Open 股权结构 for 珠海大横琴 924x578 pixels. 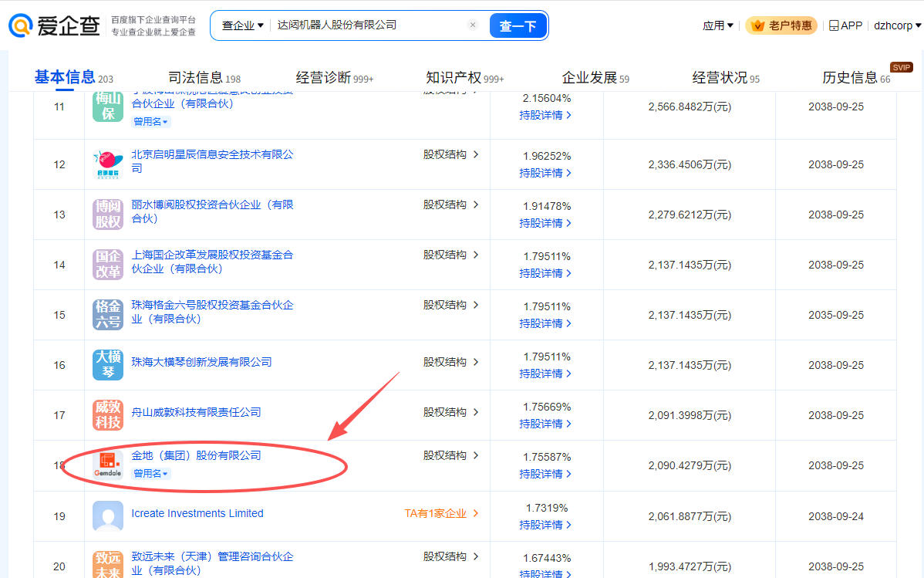pos(450,362)
